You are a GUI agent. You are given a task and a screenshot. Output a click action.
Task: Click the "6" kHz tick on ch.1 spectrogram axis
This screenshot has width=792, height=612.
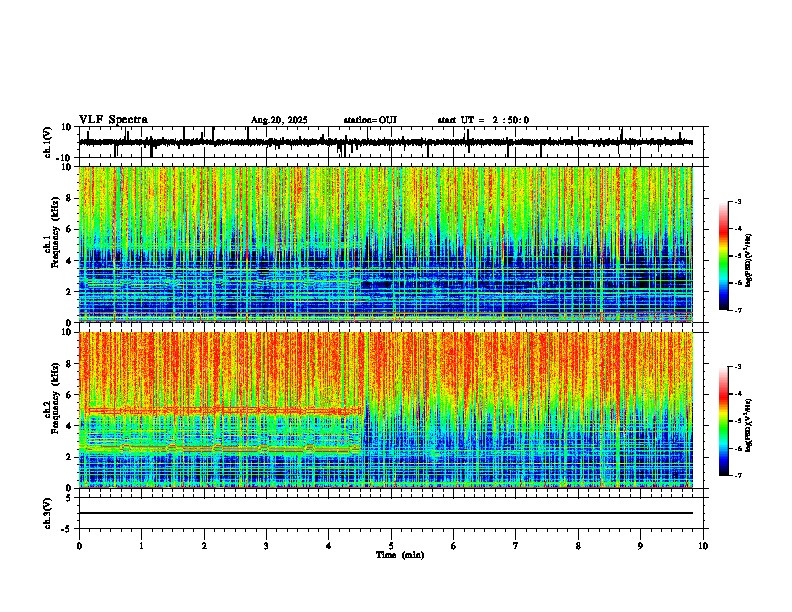pyautogui.click(x=70, y=229)
